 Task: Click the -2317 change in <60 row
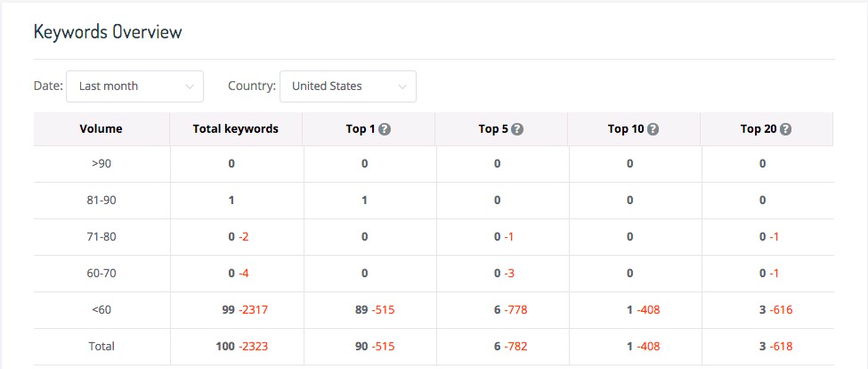[x=254, y=309]
